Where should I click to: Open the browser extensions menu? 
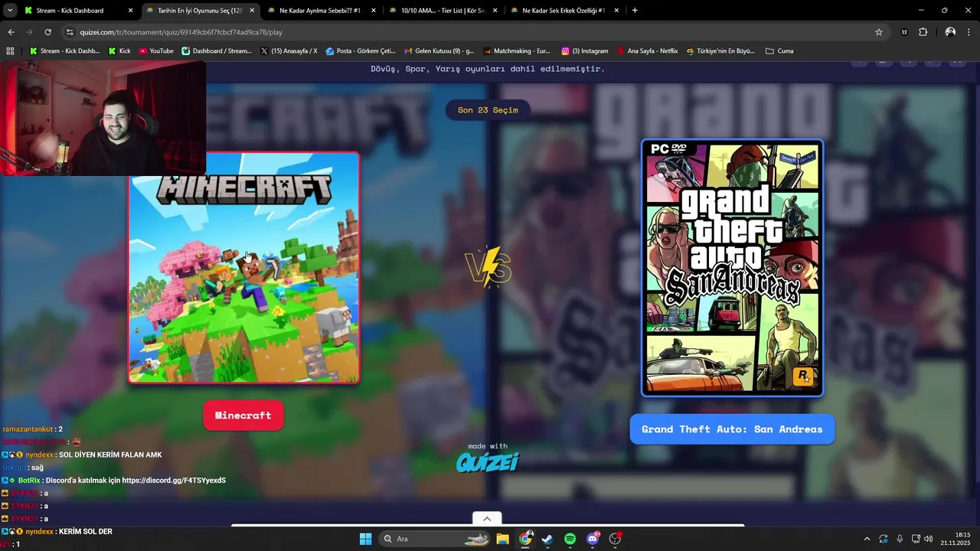point(923,32)
